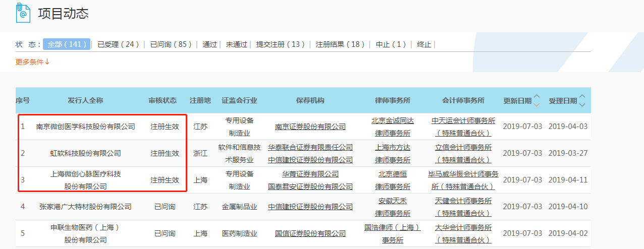Open 南京证券股份有限公司 sponsor link
This screenshot has height=249, width=644.
pos(310,127)
